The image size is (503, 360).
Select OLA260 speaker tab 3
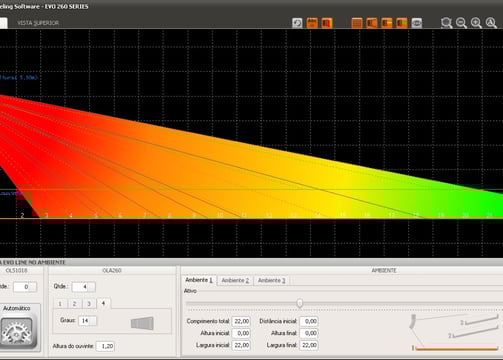[89, 304]
